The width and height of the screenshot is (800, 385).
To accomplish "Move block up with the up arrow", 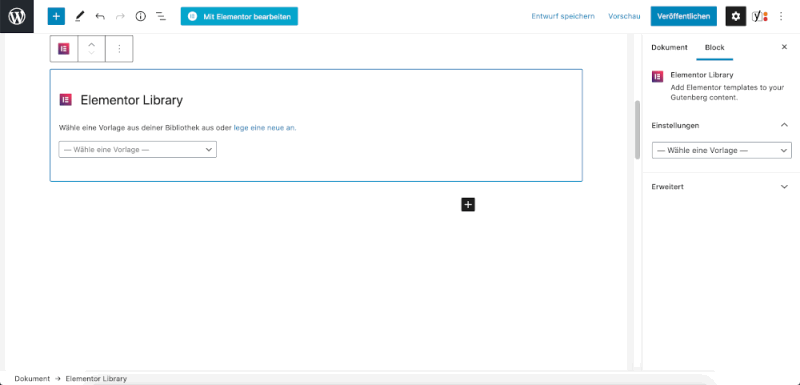I will (x=92, y=44).
